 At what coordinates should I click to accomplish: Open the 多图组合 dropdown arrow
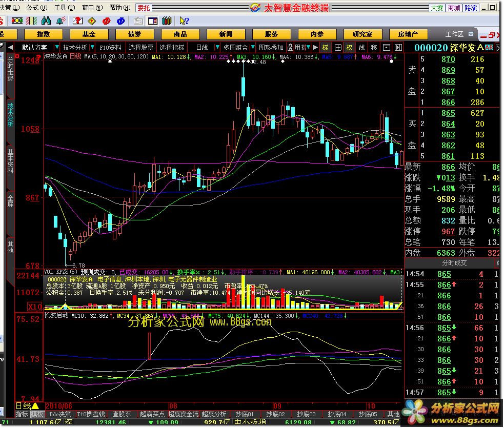(252, 48)
